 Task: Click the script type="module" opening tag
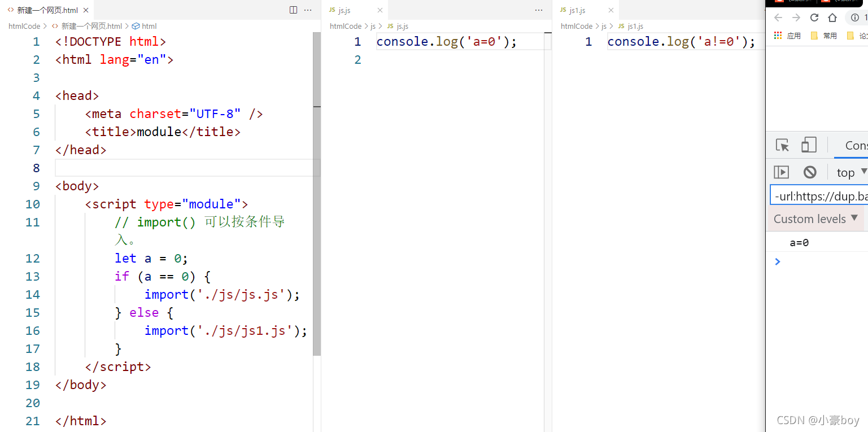(x=167, y=204)
